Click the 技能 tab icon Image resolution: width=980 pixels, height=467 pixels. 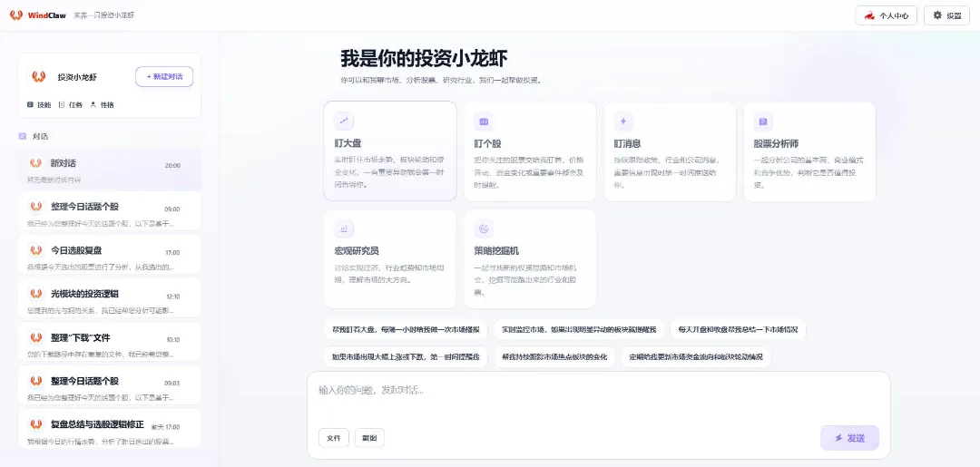[30, 105]
